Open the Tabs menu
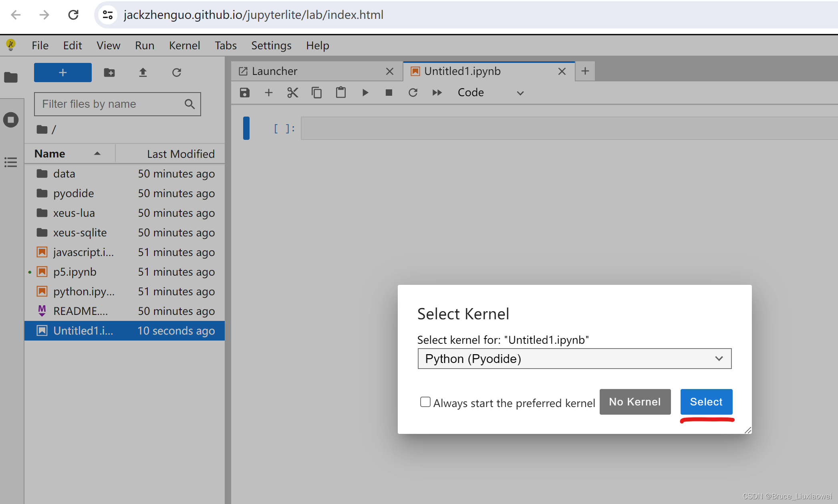This screenshot has width=838, height=504. point(226,45)
